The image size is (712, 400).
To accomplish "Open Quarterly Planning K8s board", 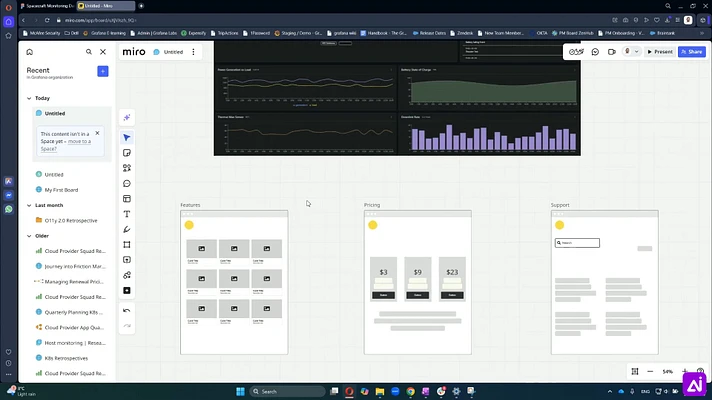I will (x=72, y=312).
